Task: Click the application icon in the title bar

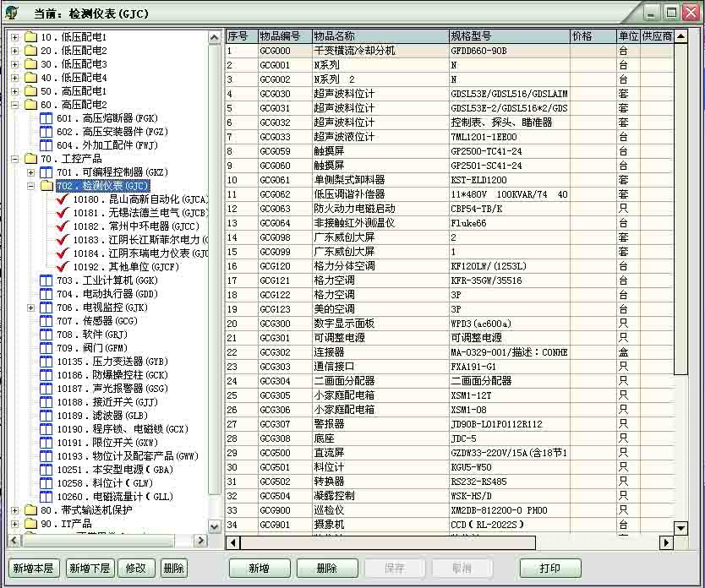Action: pyautogui.click(x=12, y=13)
